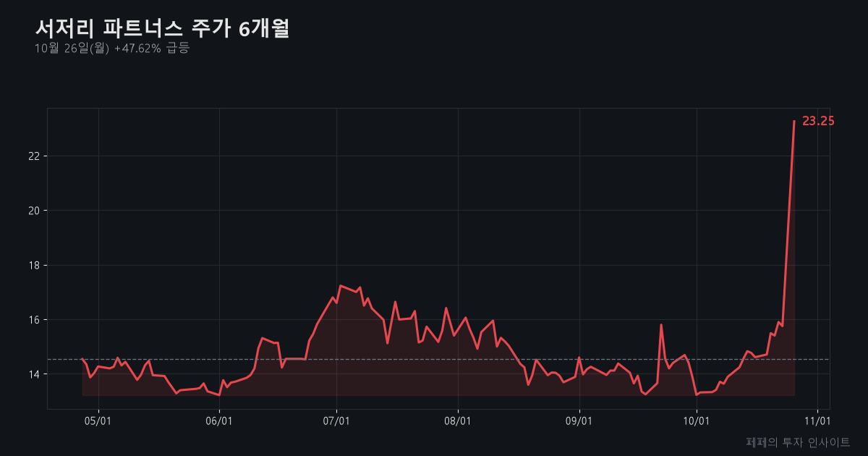Click the x-axis label 08/01

pyautogui.click(x=458, y=421)
